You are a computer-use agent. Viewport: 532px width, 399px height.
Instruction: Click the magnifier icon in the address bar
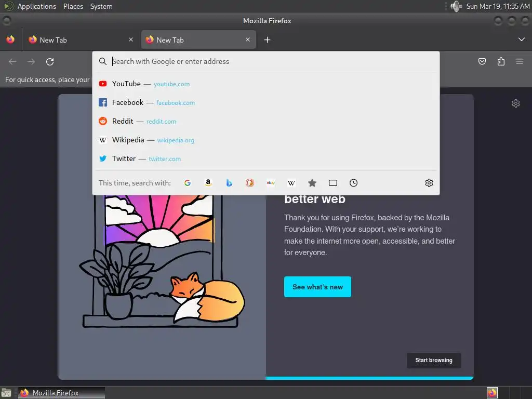click(103, 61)
